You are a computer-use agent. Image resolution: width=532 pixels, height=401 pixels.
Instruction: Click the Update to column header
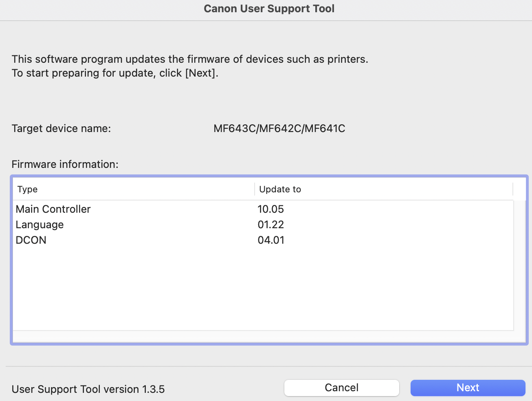[x=280, y=189]
